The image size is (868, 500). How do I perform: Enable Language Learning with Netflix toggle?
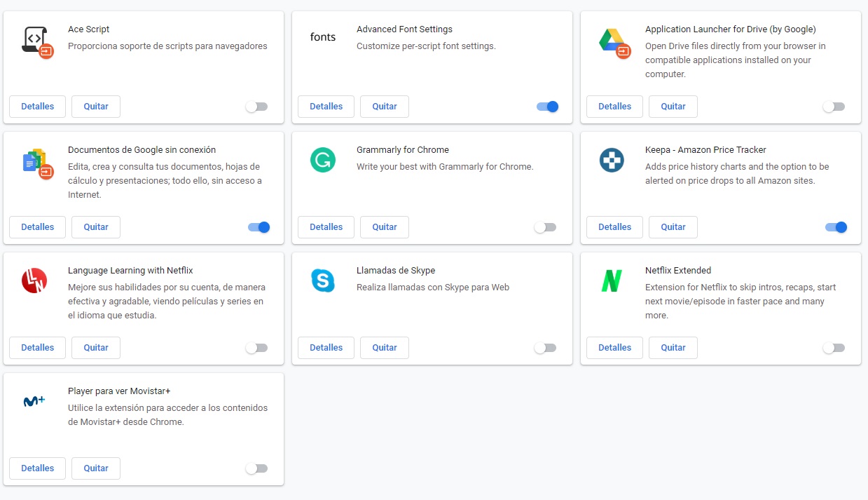(x=256, y=348)
